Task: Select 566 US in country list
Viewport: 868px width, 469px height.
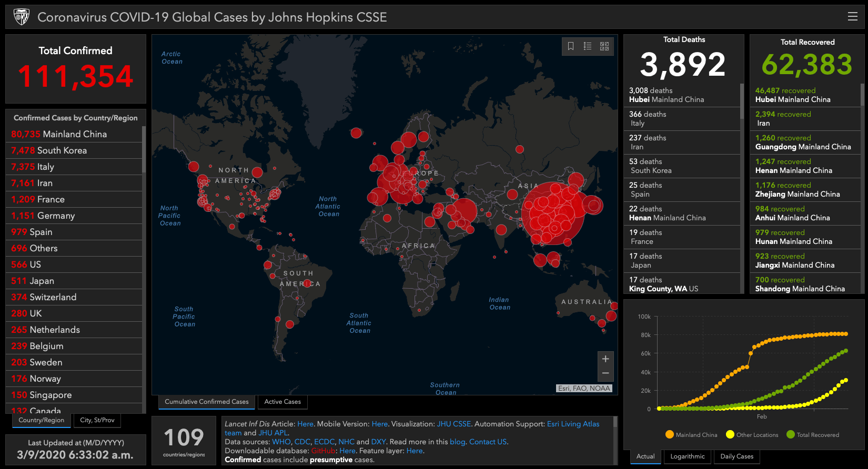Action: (x=74, y=264)
